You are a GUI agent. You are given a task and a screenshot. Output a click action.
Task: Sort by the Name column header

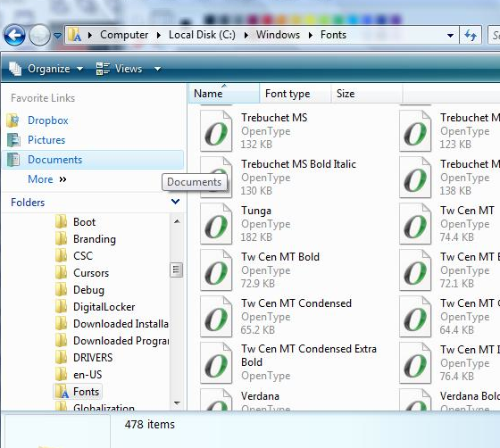click(224, 94)
